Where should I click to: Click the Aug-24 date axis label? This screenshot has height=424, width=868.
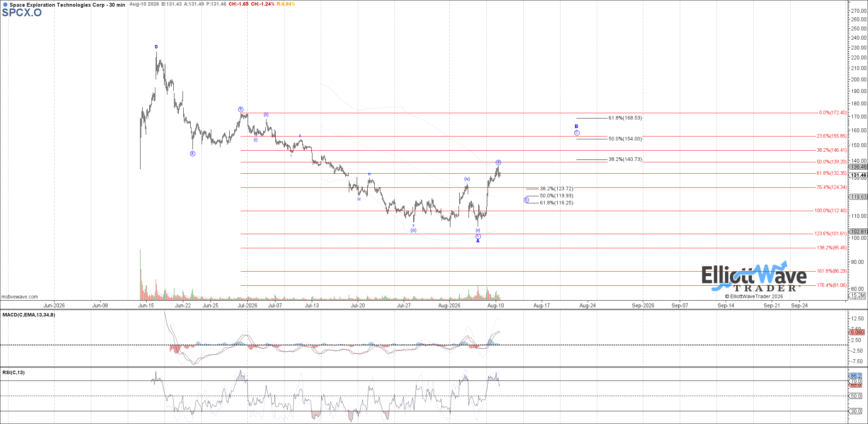pos(587,306)
